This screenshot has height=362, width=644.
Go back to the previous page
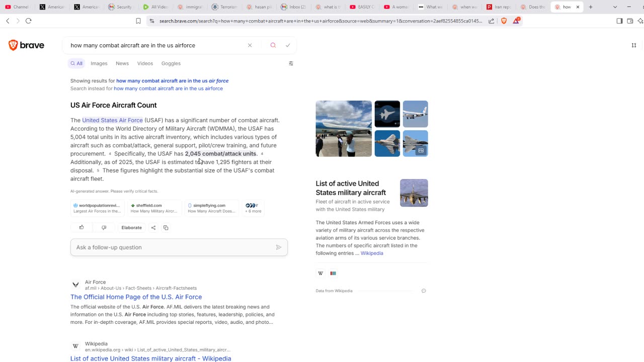tap(8, 21)
